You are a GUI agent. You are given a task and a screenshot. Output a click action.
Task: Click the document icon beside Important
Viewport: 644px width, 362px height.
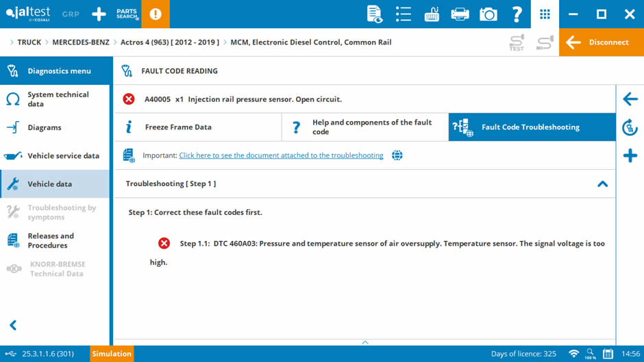(x=129, y=155)
